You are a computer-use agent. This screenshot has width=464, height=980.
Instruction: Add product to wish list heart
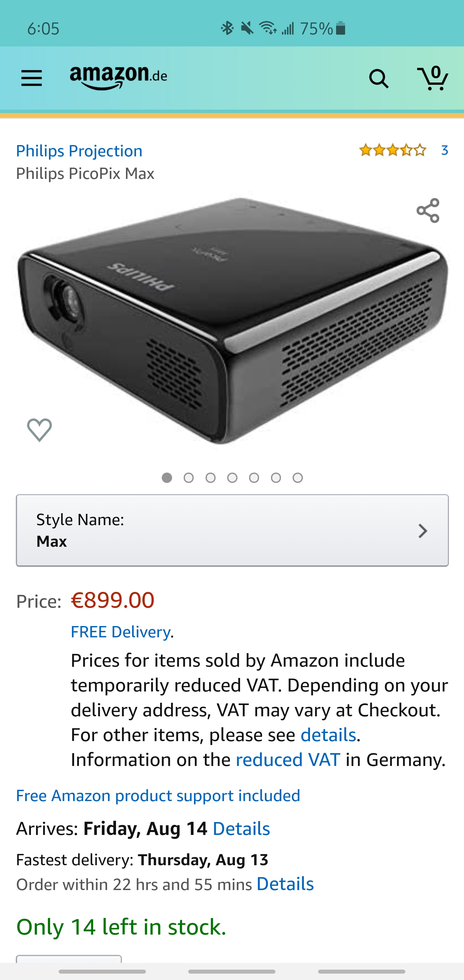(40, 430)
